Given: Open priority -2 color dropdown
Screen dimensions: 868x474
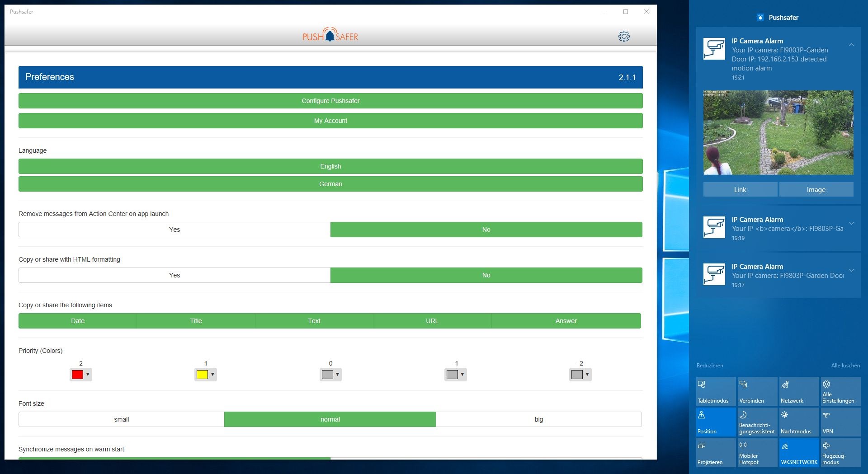Looking at the screenshot, I should 587,375.
